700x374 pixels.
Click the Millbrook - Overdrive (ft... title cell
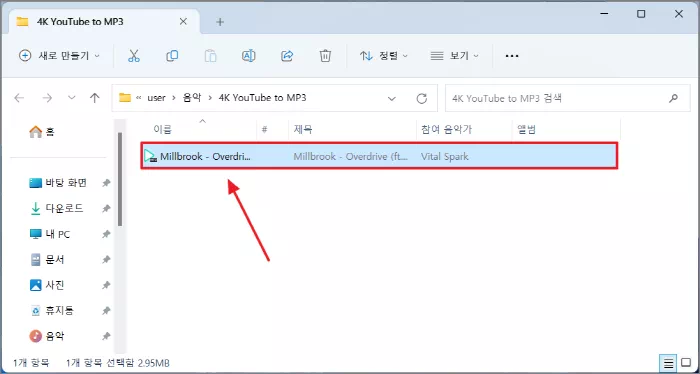(x=350, y=157)
